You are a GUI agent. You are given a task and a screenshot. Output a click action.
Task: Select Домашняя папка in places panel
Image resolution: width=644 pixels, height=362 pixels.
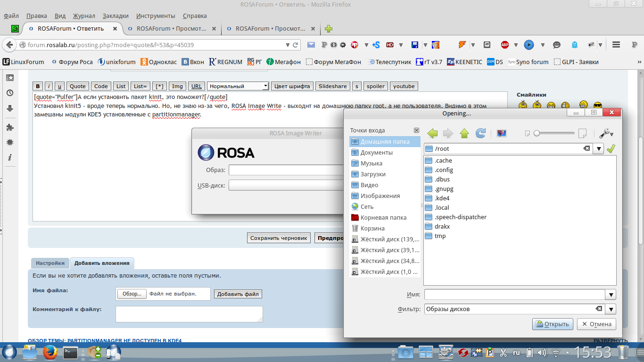(x=385, y=141)
